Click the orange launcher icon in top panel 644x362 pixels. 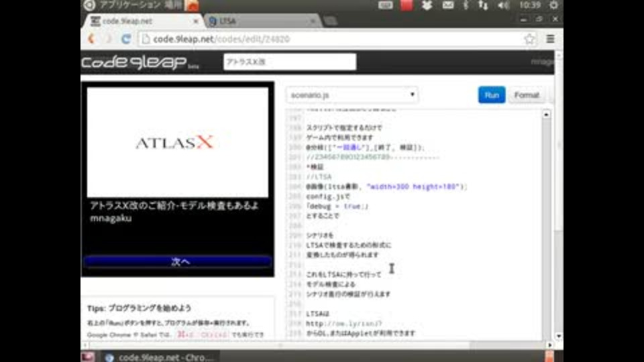click(192, 5)
